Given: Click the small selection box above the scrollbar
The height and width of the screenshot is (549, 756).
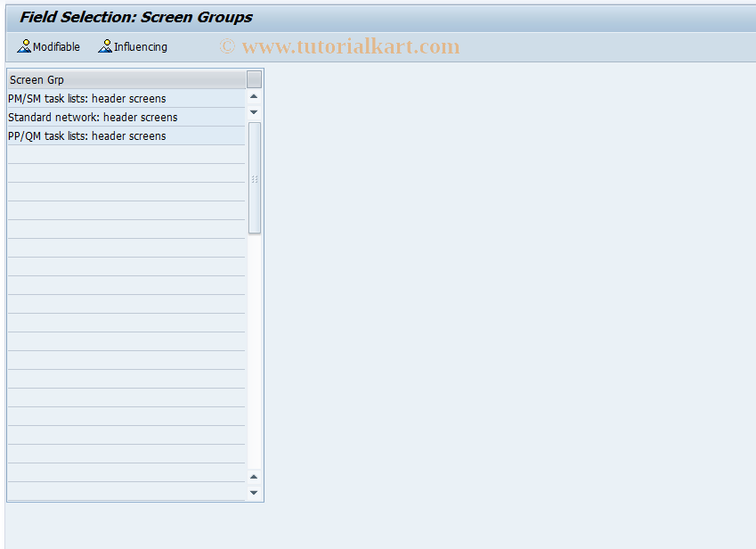Looking at the screenshot, I should (x=254, y=78).
